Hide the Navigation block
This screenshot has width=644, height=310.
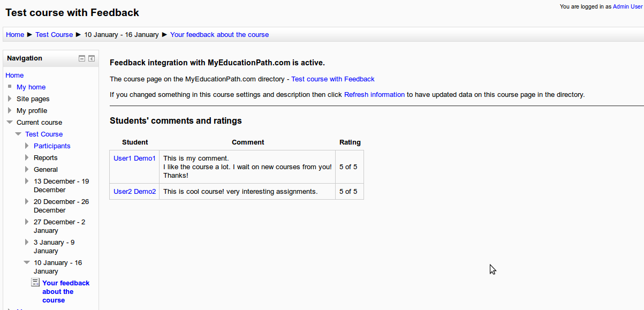pyautogui.click(x=82, y=59)
